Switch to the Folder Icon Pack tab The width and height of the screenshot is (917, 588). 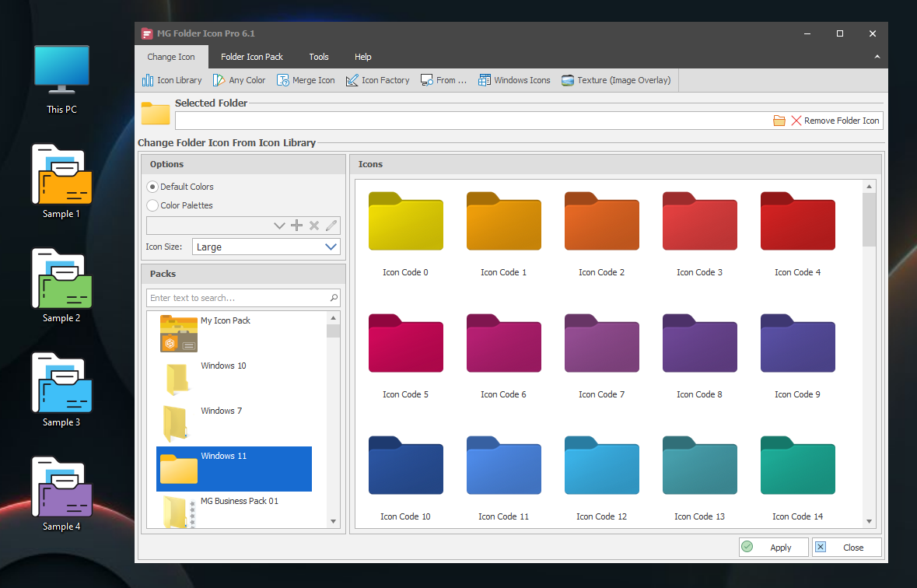click(251, 57)
